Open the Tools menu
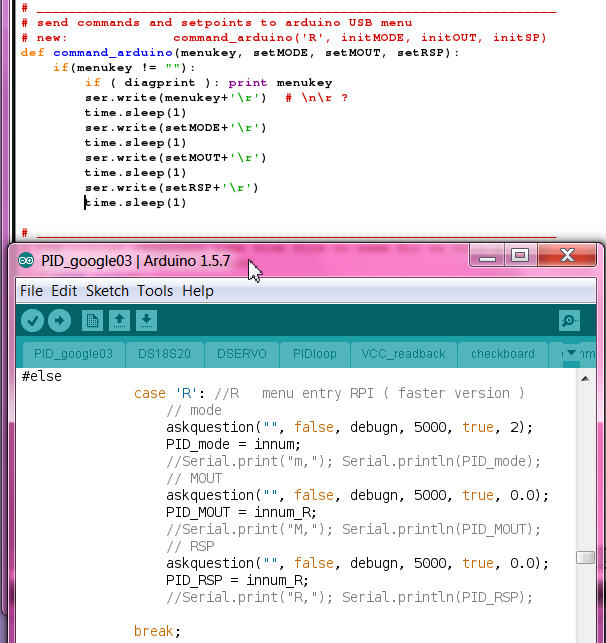The image size is (606, 643). [155, 291]
